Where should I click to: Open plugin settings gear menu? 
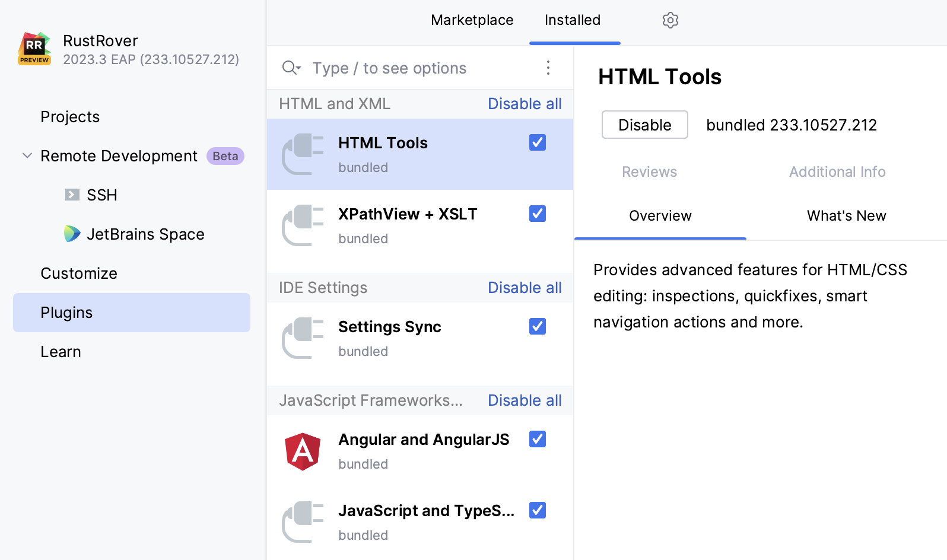pos(670,20)
